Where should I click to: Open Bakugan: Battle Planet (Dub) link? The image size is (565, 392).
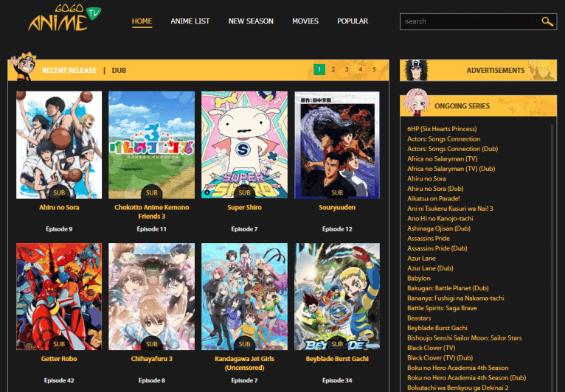(448, 288)
